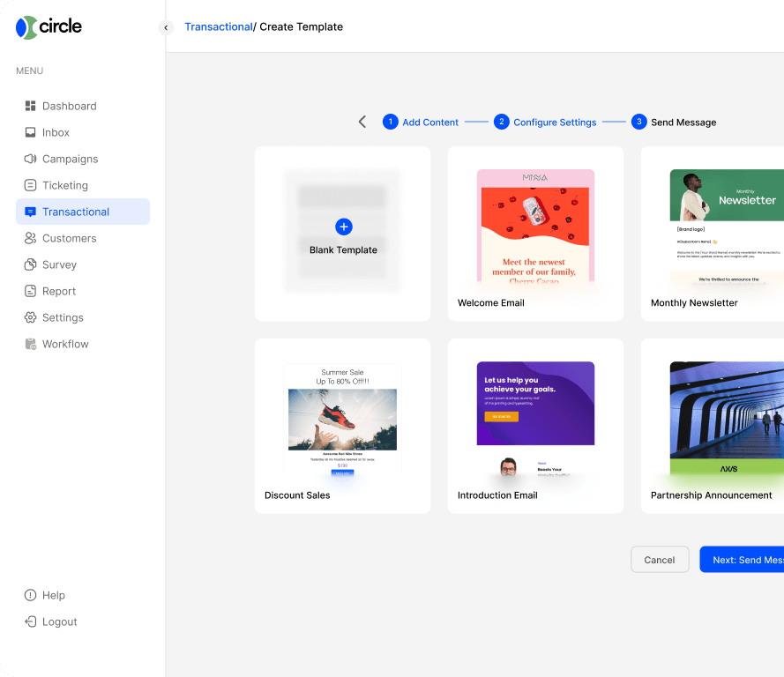Viewport: 784px width, 677px height.
Task: Click the Discount Sales caption
Action: [x=297, y=495]
